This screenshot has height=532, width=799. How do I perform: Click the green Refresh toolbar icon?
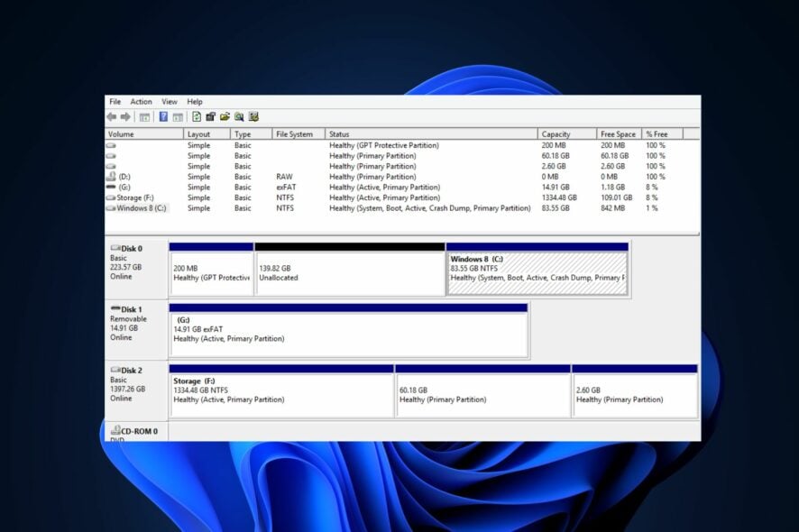tap(197, 117)
